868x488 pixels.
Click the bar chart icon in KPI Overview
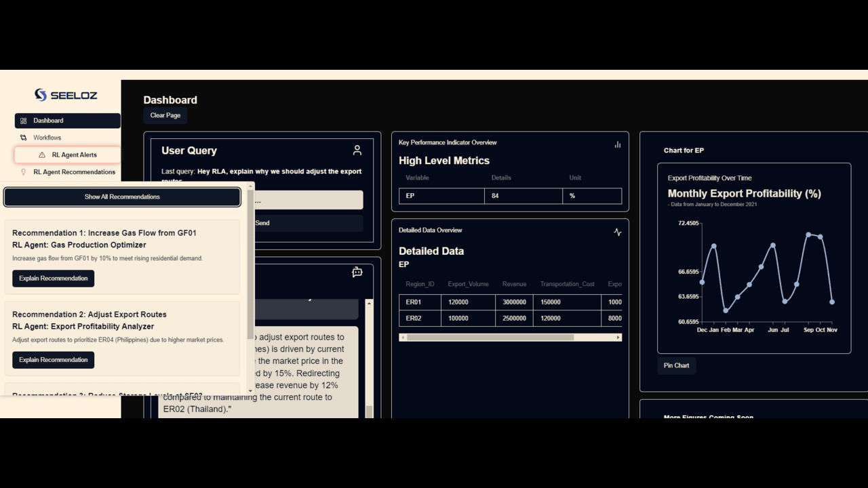[618, 144]
